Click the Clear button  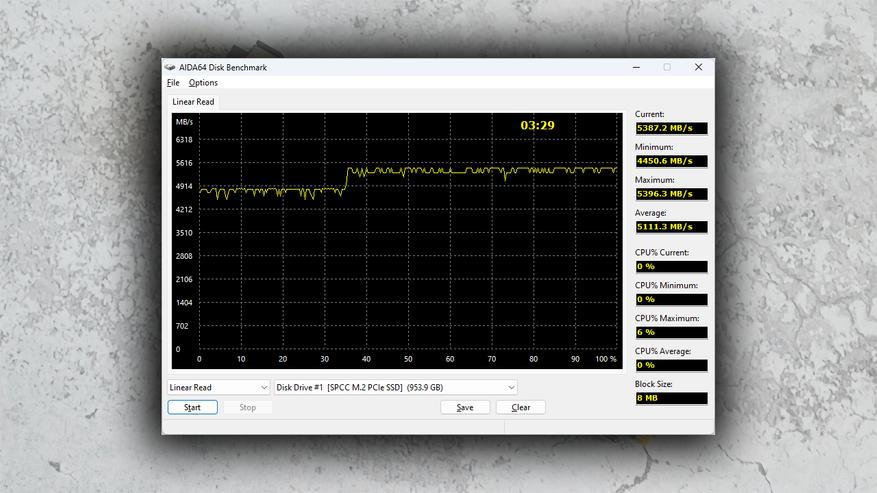click(x=521, y=407)
